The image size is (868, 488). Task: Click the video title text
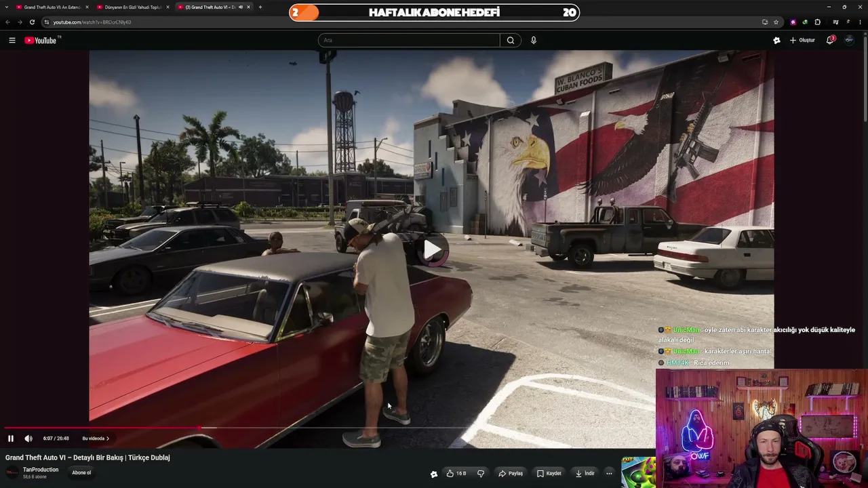tap(87, 457)
